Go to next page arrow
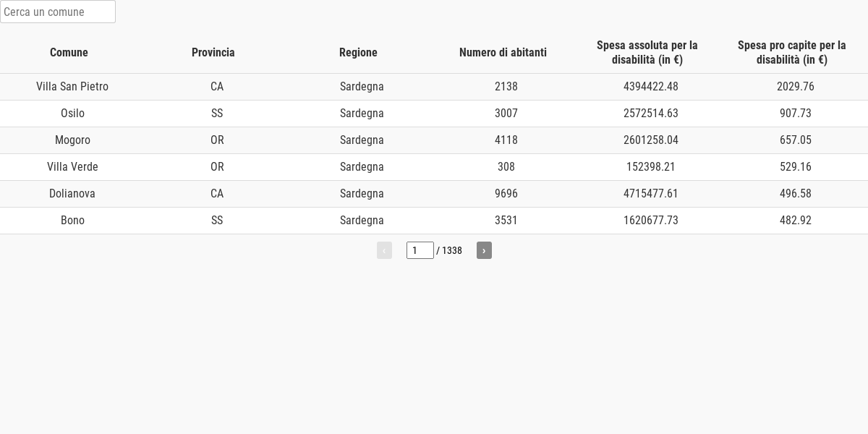Image resolution: width=868 pixels, height=434 pixels. (484, 250)
